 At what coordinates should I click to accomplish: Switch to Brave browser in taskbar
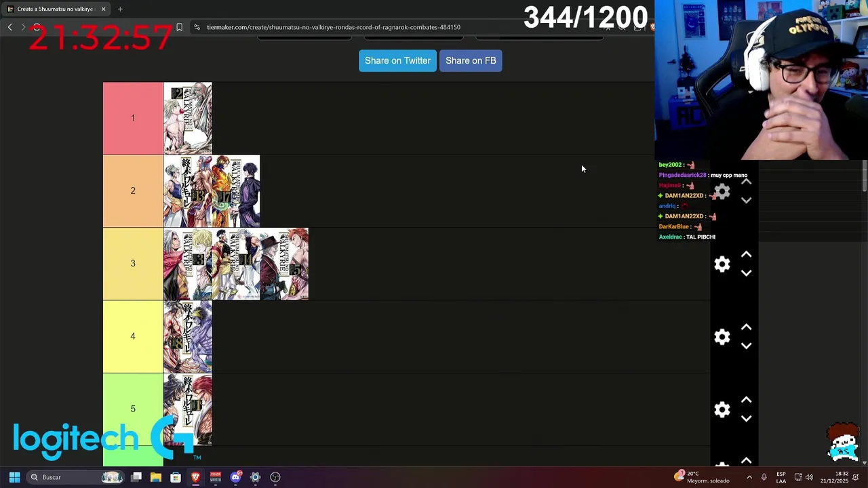click(195, 477)
